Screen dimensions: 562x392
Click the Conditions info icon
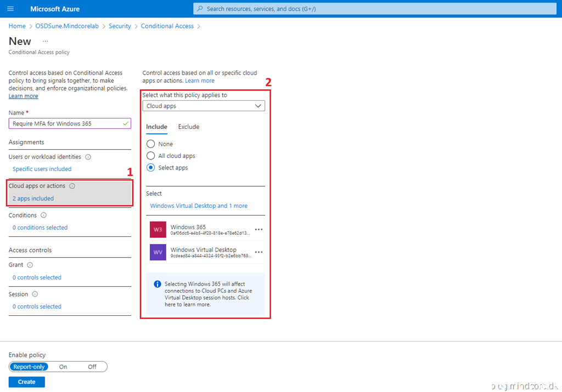(x=44, y=215)
